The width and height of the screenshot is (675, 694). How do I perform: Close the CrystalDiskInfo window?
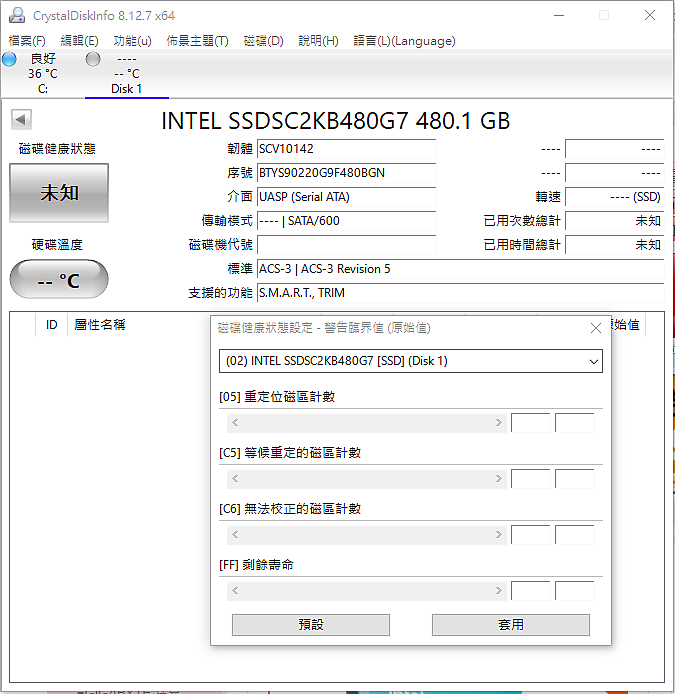(x=650, y=15)
